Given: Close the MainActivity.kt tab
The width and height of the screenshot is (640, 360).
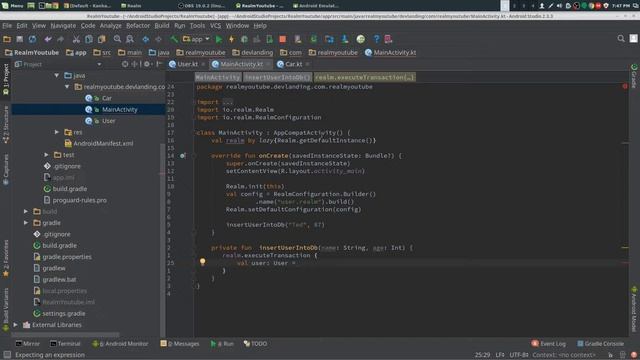Looking at the screenshot, I should click(268, 64).
